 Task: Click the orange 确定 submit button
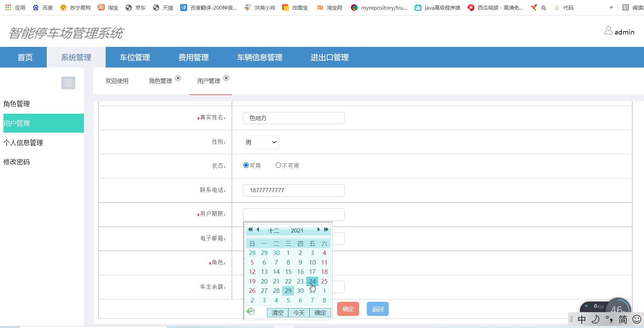coord(348,309)
